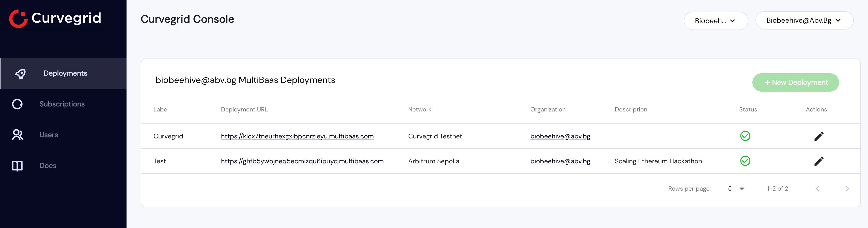Open the Users sidebar item
868x228 pixels.
(63, 135)
